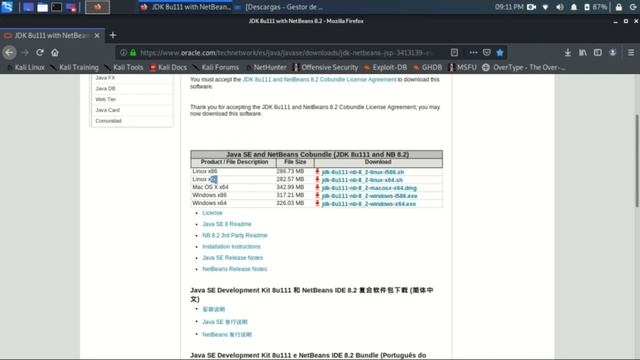Open the file manager panel launcher
The height and width of the screenshot is (360, 640).
pyautogui.click(x=42, y=7)
